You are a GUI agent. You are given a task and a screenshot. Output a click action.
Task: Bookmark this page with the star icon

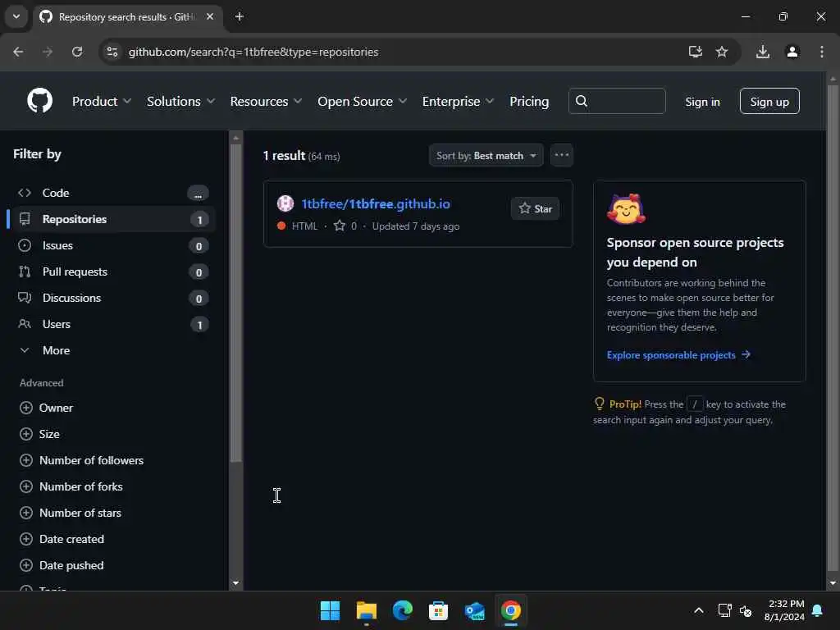pyautogui.click(x=722, y=52)
